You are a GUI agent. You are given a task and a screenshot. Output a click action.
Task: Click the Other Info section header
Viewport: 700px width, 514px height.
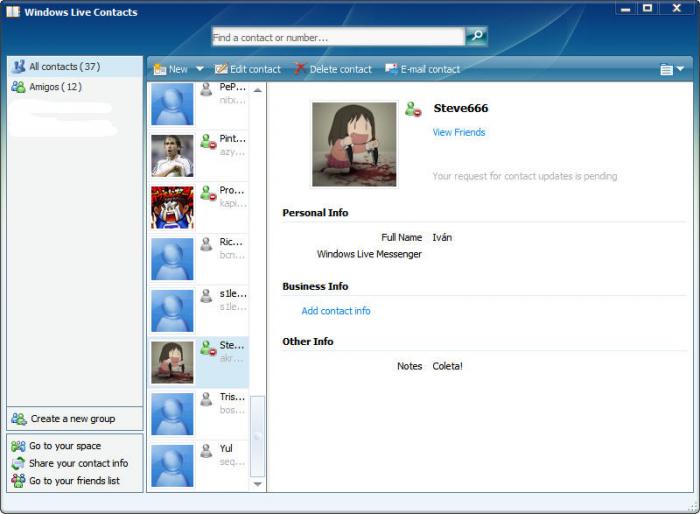tap(308, 342)
